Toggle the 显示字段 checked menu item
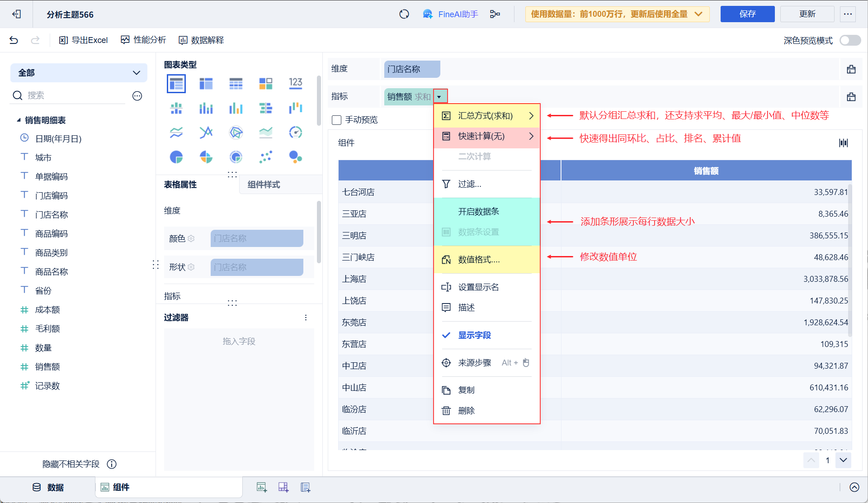The width and height of the screenshot is (868, 503). click(x=474, y=335)
